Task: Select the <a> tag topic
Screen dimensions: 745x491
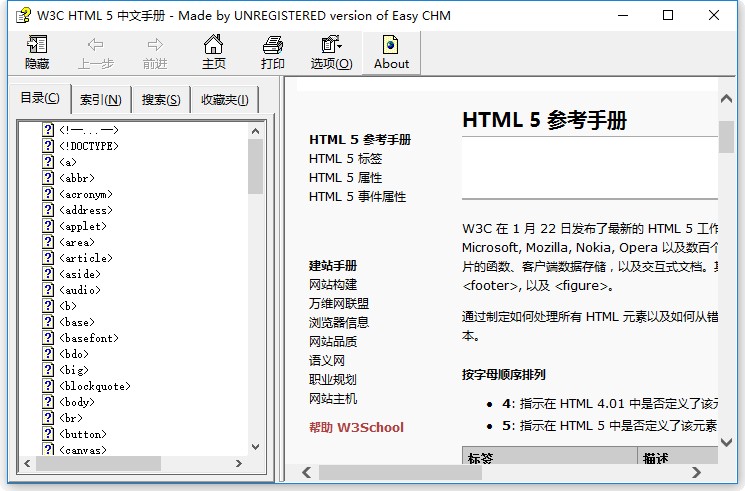Action: (68, 162)
